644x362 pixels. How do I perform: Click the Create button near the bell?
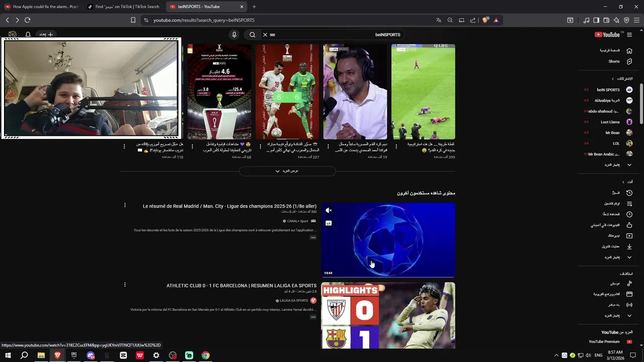[x=46, y=35]
